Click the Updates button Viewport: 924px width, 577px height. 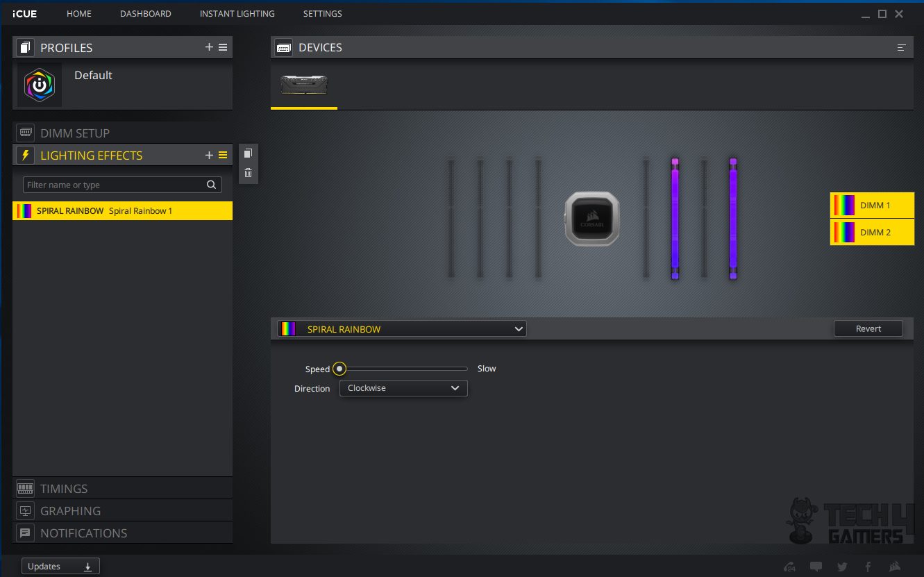[x=60, y=567]
